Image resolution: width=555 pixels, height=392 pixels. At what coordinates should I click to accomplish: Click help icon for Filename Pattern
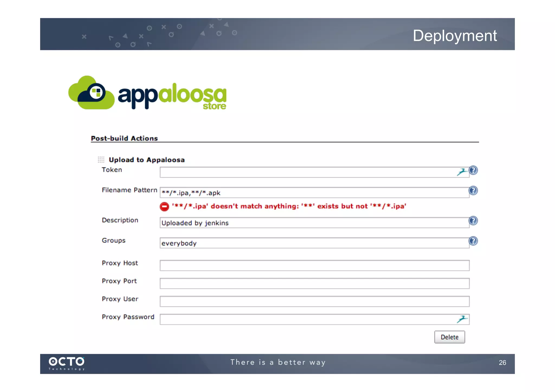(x=473, y=191)
